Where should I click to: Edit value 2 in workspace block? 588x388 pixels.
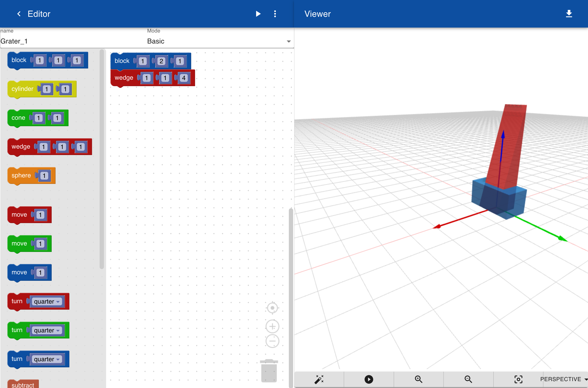[161, 61]
